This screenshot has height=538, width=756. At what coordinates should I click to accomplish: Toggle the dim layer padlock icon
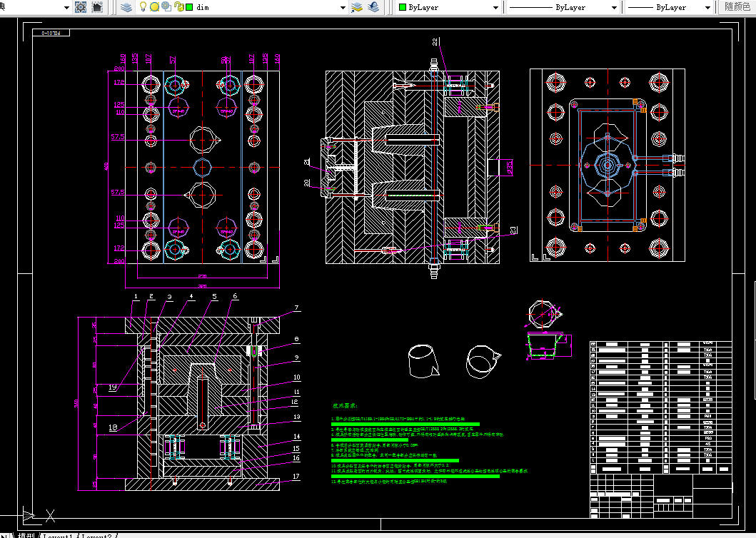tap(178, 6)
